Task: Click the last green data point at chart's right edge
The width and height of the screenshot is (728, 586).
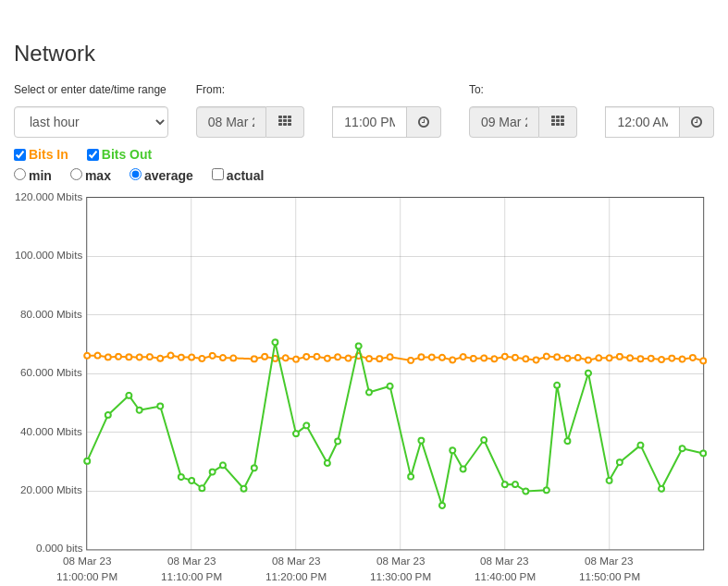Action: pos(703,453)
